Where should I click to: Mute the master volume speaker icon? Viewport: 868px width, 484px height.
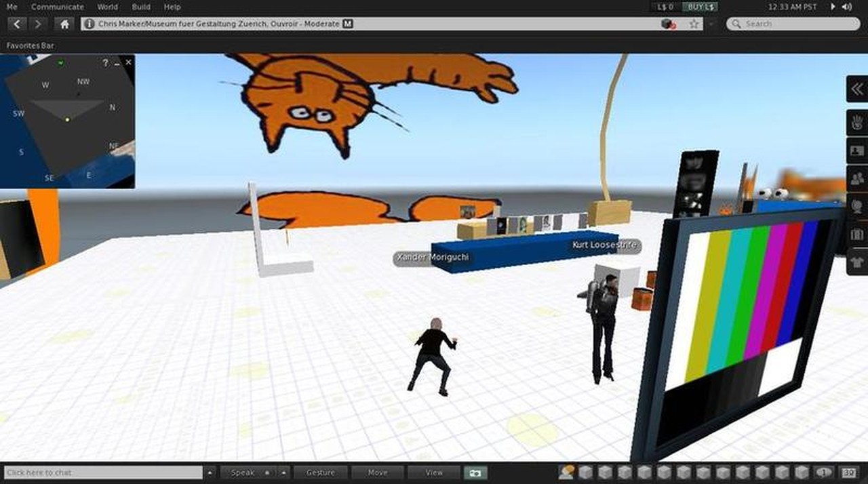[x=847, y=7]
